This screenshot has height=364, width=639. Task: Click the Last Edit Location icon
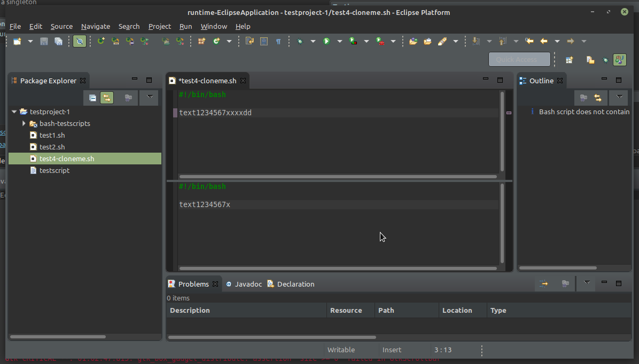pyautogui.click(x=529, y=41)
